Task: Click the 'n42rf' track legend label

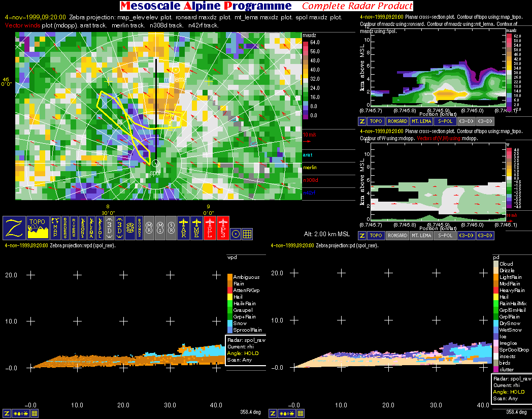Action: tap(309, 193)
